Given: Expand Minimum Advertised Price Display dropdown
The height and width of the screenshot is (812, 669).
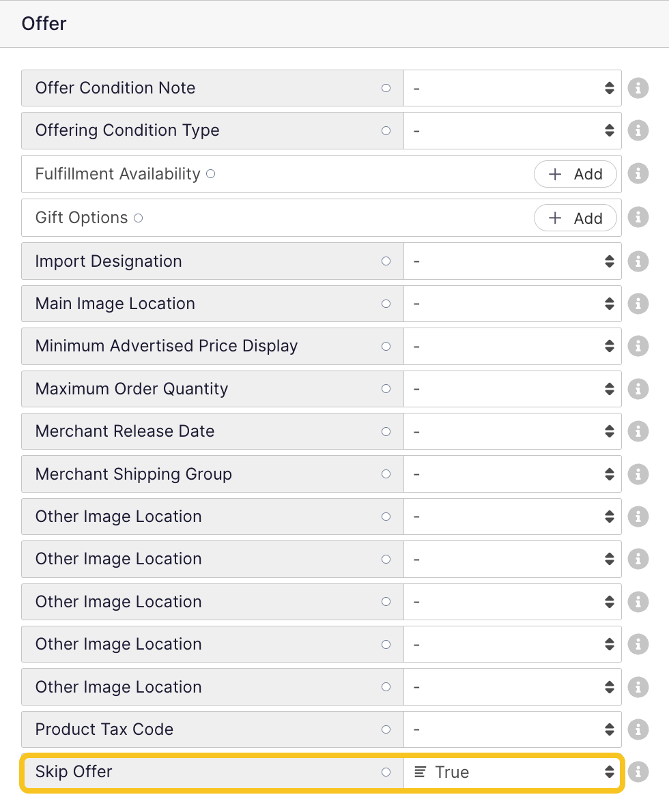Looking at the screenshot, I should (x=513, y=346).
